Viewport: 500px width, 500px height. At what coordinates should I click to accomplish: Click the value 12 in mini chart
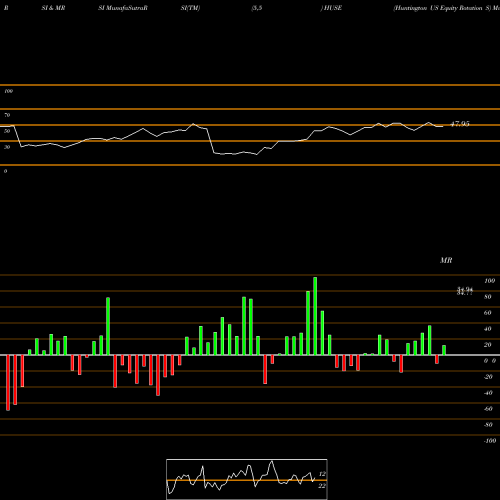[322, 474]
